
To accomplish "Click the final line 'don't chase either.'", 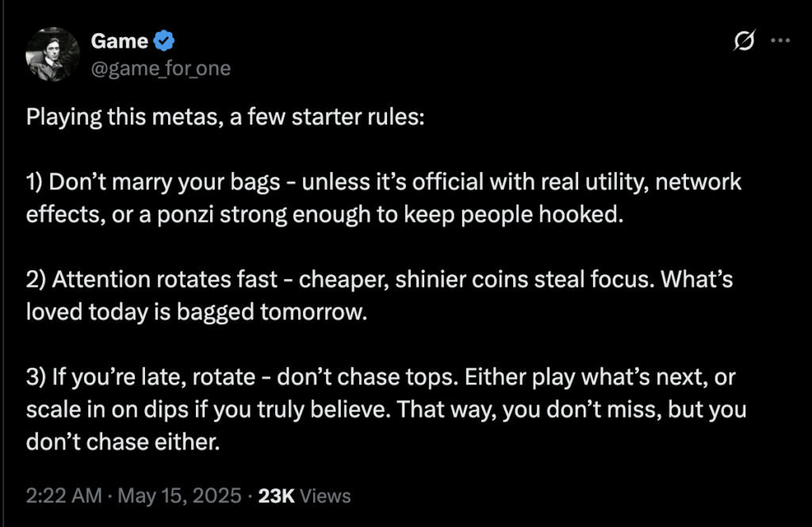I will pos(123,442).
